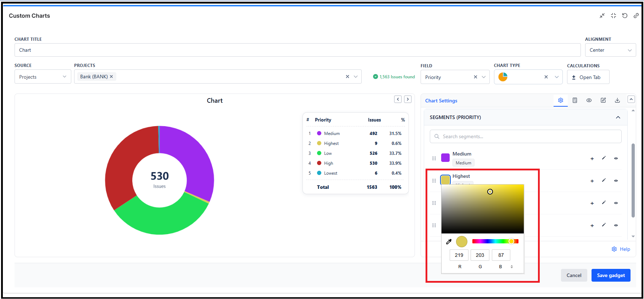This screenshot has width=644, height=299.
Task: Click the exit fullscreen icon in header
Action: click(614, 16)
